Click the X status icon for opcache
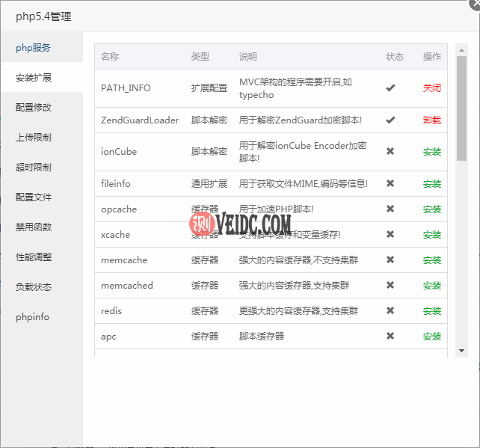The image size is (480, 448). coord(390,209)
